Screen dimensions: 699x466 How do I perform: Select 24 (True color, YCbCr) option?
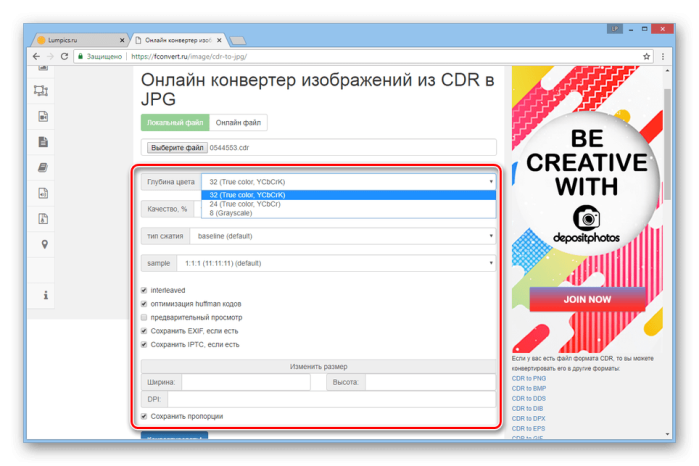[349, 204]
